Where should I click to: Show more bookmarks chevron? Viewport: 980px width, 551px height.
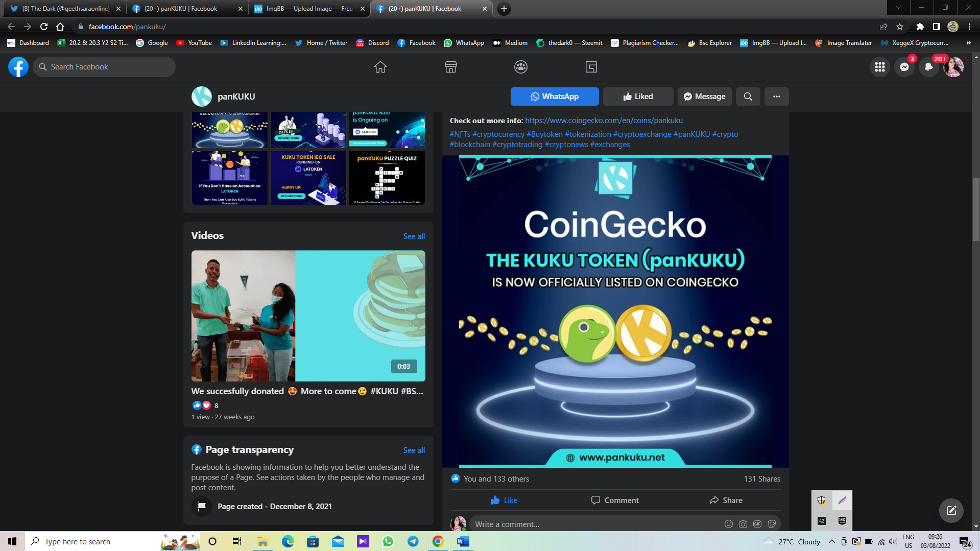pos(968,43)
